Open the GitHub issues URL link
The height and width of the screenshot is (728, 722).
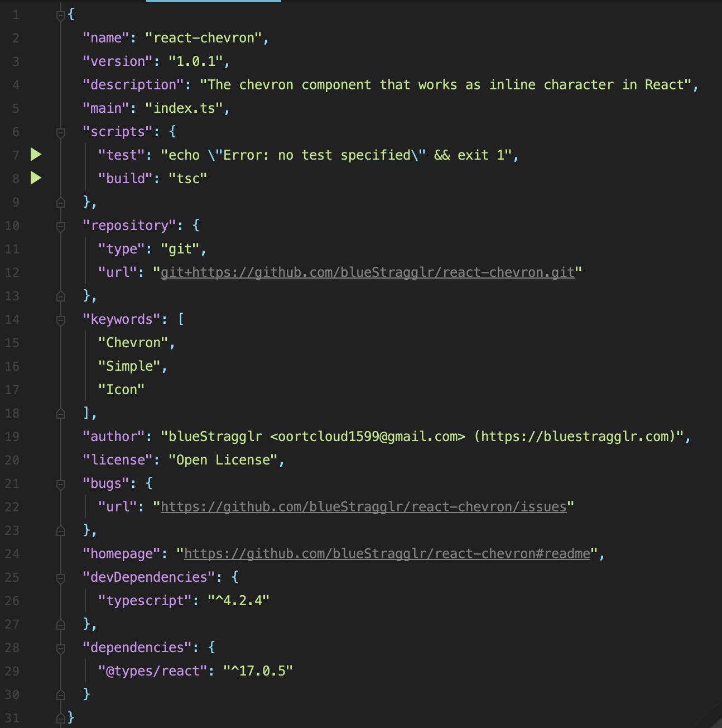(x=363, y=507)
